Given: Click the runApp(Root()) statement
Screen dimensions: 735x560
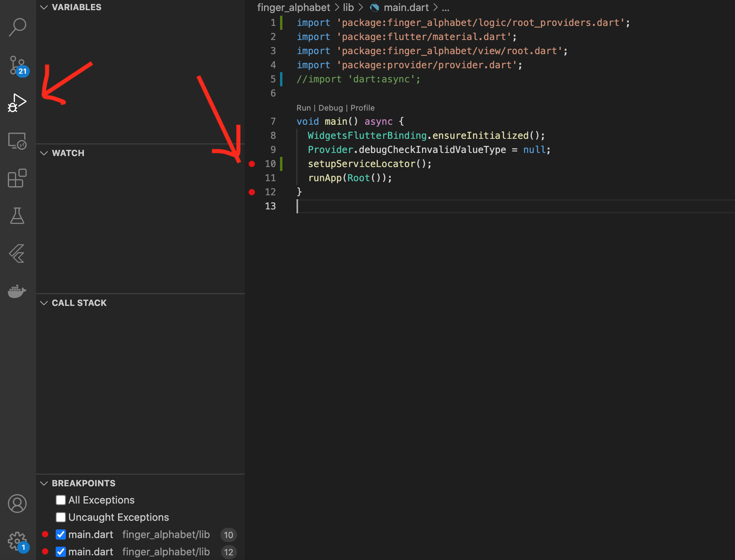Looking at the screenshot, I should 350,178.
